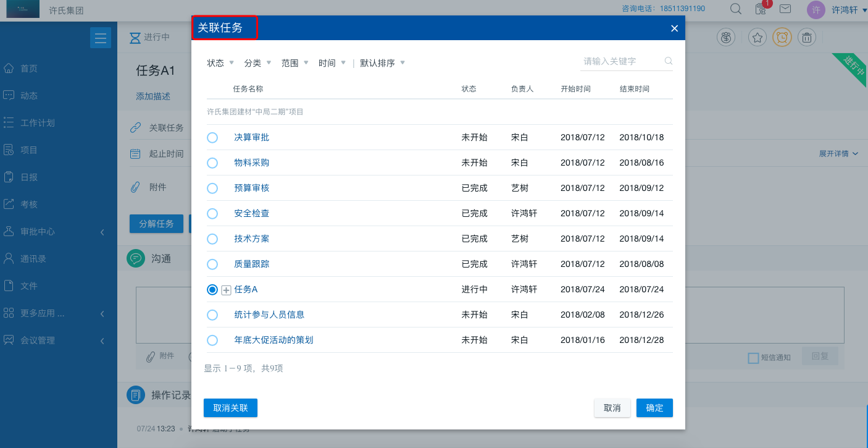868x448 pixels.
Task: Close the 关联任务 dialog
Action: tap(674, 28)
